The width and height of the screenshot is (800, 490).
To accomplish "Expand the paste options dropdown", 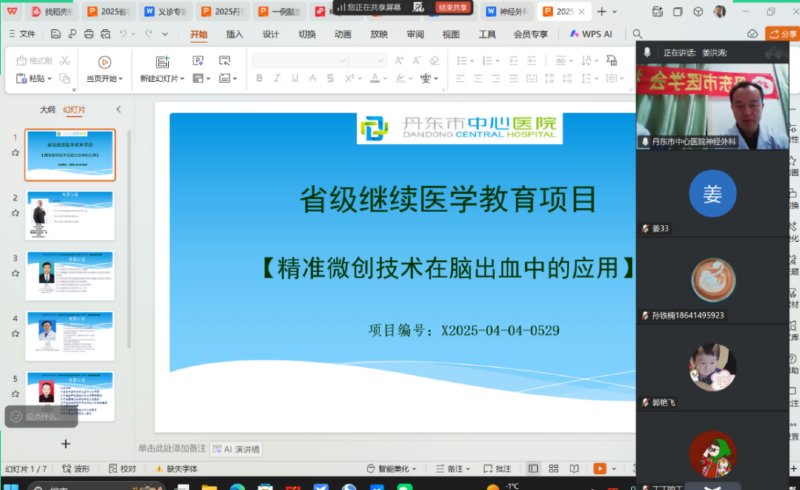I will (50, 78).
